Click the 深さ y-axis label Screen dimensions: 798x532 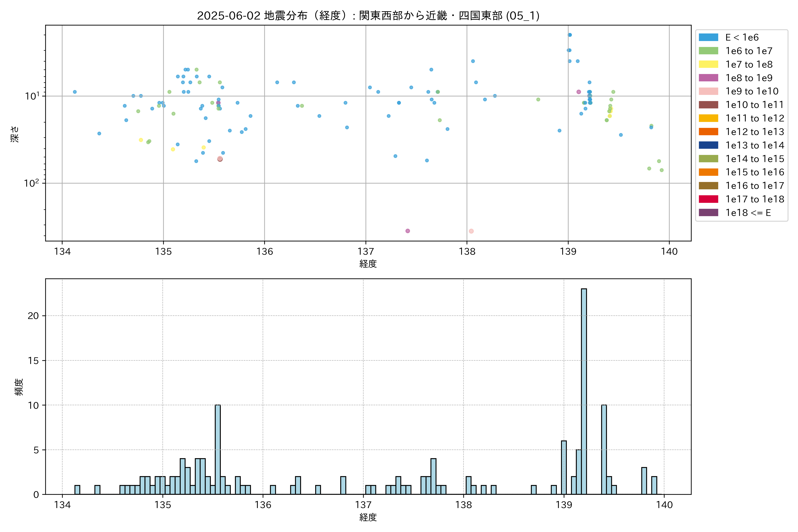click(x=15, y=134)
